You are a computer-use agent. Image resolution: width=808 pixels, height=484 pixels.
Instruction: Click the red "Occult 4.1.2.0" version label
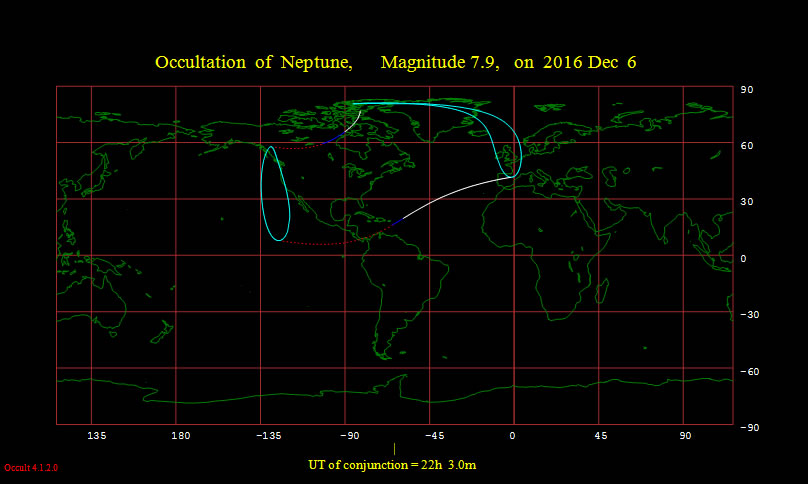coord(32,467)
